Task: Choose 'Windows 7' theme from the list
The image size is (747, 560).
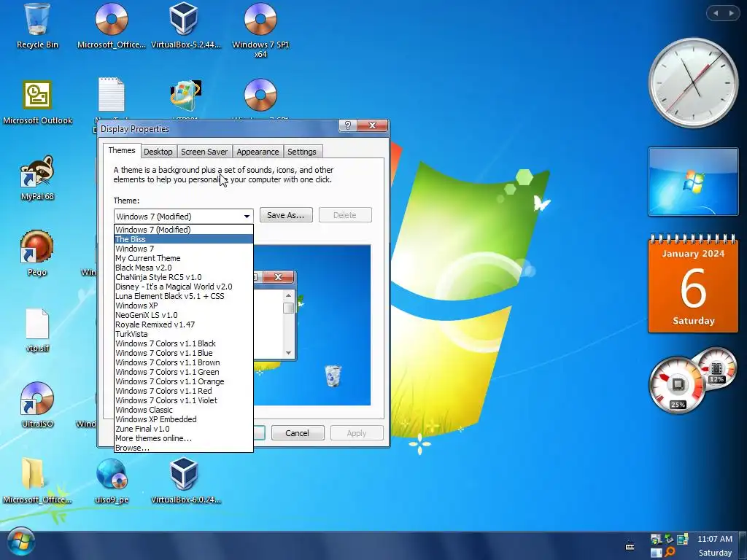Action: (183, 249)
